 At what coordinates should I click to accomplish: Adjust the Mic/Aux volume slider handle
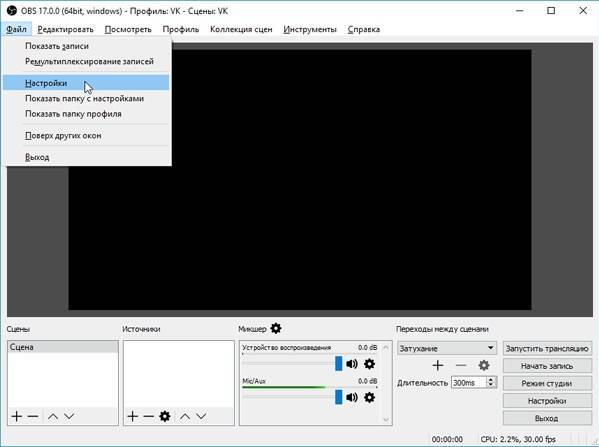(x=338, y=397)
